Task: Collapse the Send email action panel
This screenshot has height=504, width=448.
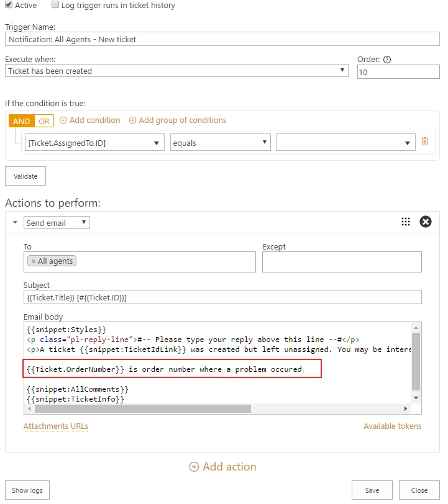Action: coord(15,222)
